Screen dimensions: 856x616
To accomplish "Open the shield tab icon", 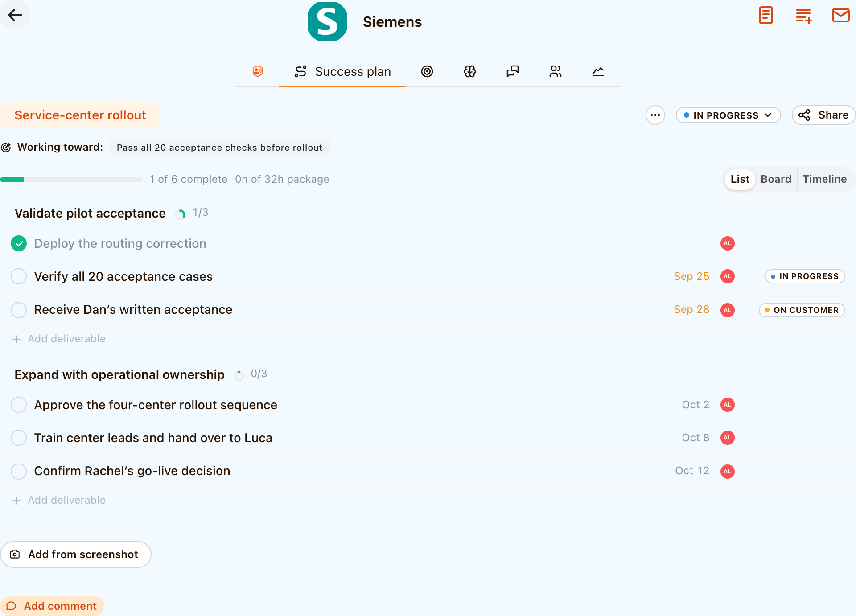I will [x=258, y=71].
